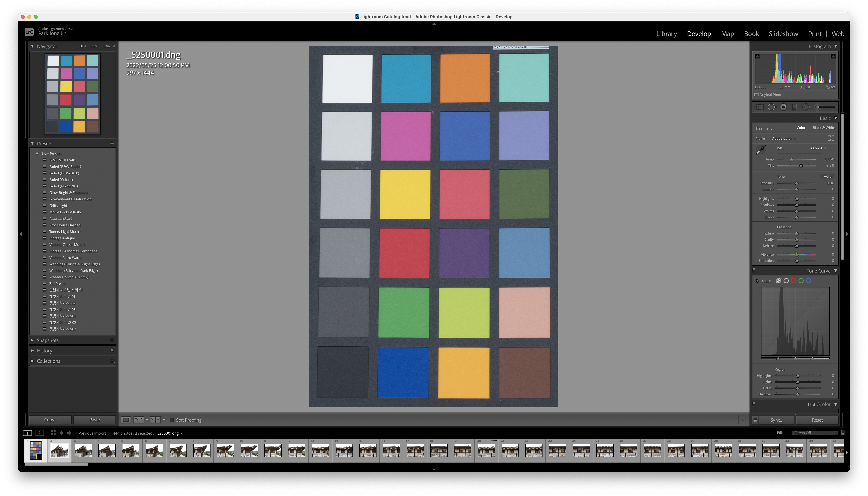Switch to white point curve channel
Screen dimensions: 868x496
pos(786,281)
